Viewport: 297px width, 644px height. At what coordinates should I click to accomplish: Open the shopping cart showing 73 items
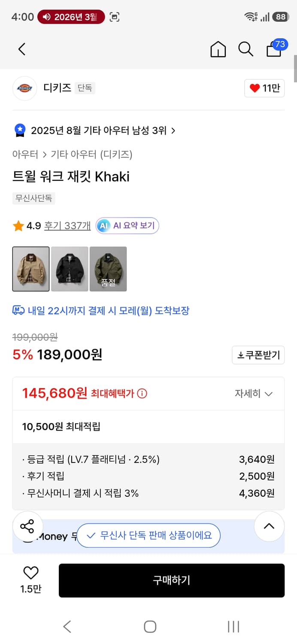(x=273, y=51)
